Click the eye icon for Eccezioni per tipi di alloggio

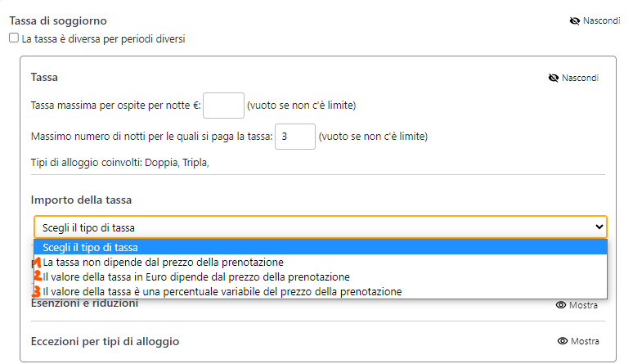561,341
